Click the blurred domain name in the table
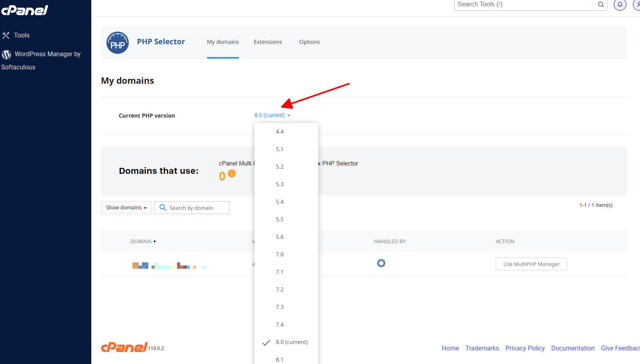This screenshot has width=640, height=364. point(169,266)
